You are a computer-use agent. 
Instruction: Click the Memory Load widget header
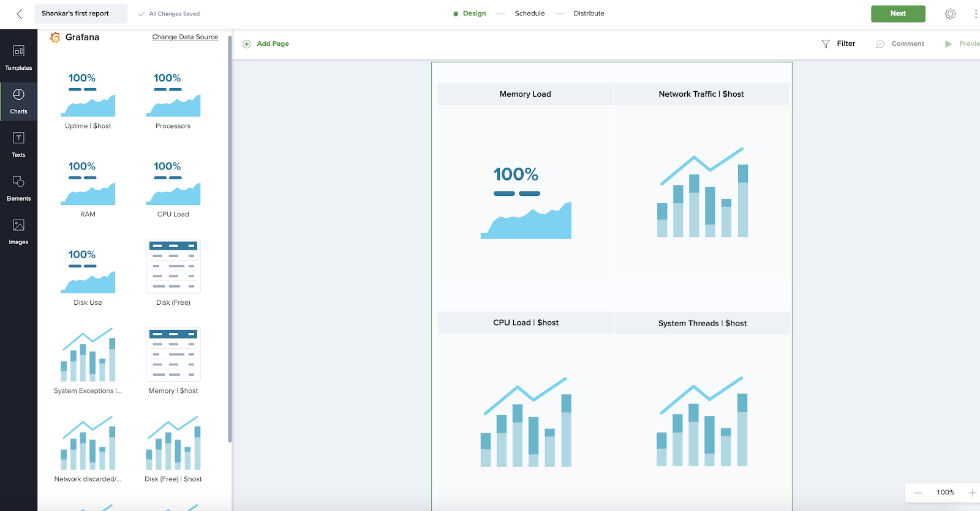[525, 94]
